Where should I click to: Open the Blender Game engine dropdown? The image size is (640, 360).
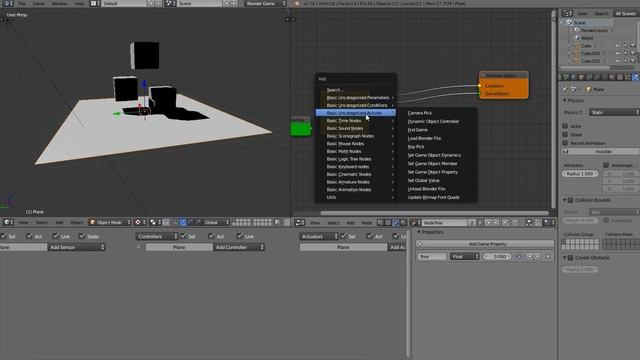click(266, 3)
